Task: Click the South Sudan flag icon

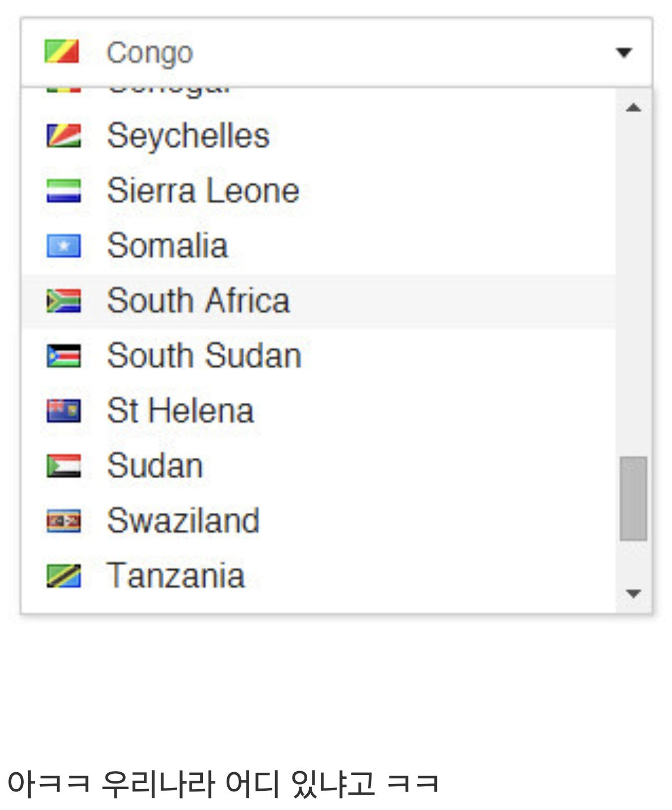Action: 63,356
